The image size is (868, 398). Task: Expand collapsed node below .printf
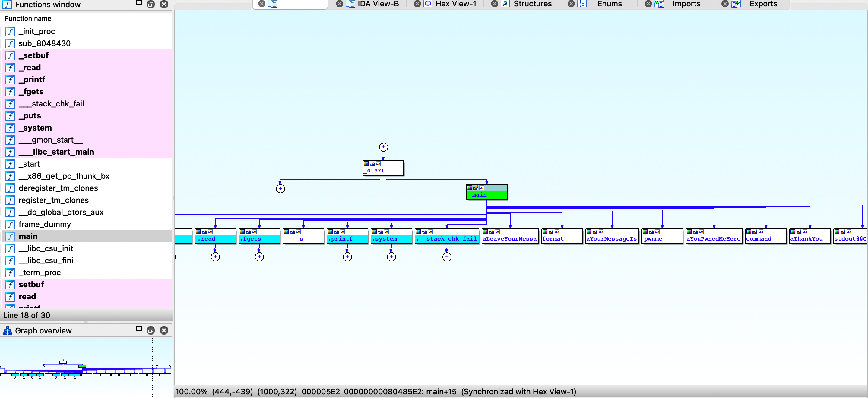[x=347, y=257]
